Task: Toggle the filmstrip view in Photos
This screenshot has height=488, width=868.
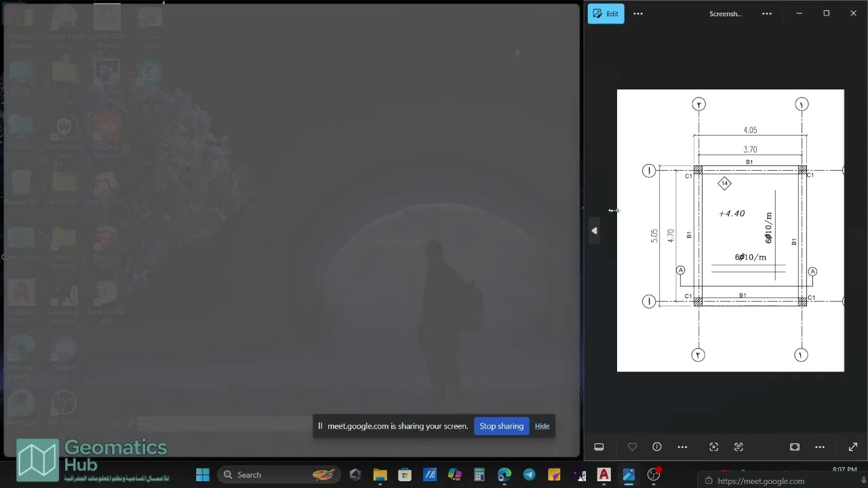Action: click(599, 447)
